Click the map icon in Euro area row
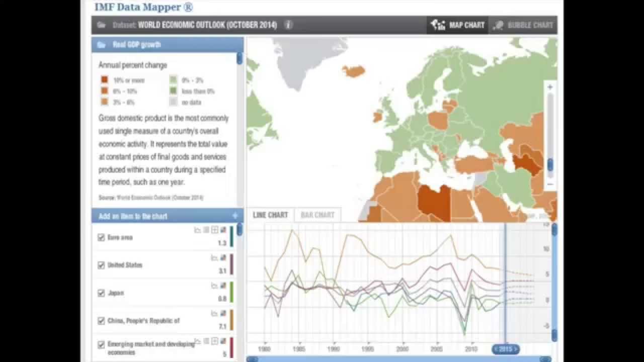The image size is (644, 362). 223,230
